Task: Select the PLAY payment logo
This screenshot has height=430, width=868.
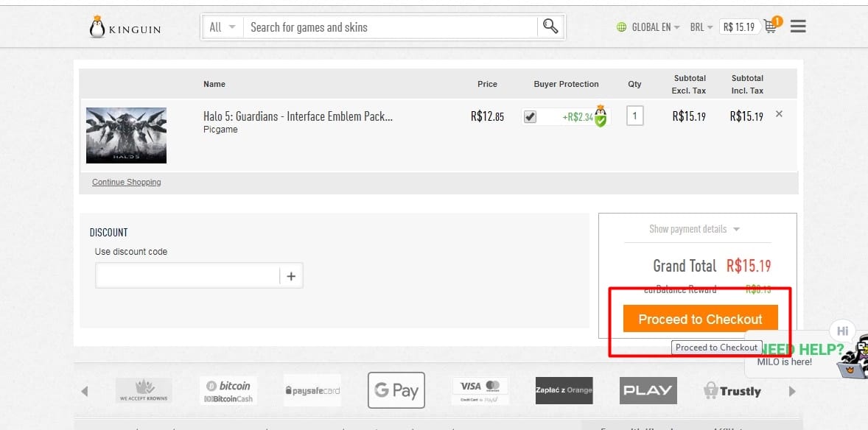Action: [x=648, y=391]
